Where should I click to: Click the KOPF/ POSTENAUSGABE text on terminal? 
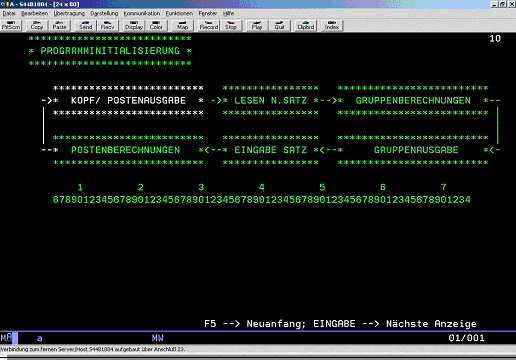point(128,100)
